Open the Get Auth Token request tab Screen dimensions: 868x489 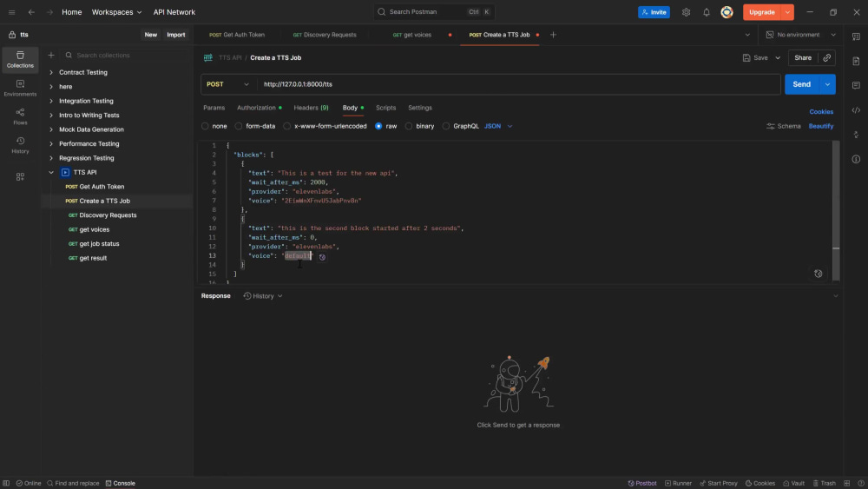pyautogui.click(x=237, y=35)
